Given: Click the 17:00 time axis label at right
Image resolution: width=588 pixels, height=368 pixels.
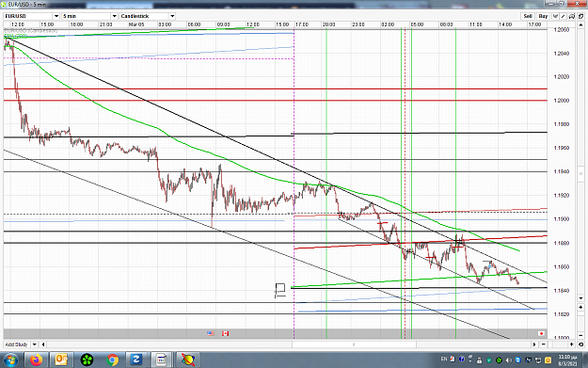Looking at the screenshot, I should point(534,24).
